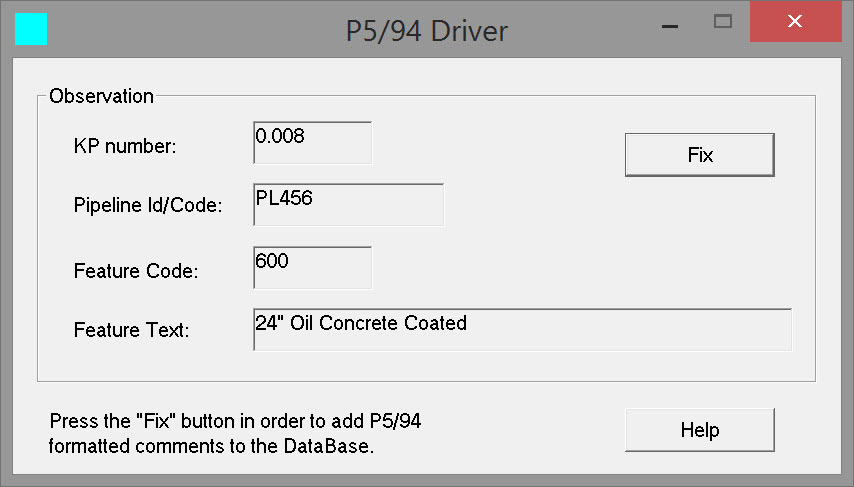Click the "24" Oil Concrete Coated" text
This screenshot has height=487, width=854.
[361, 323]
